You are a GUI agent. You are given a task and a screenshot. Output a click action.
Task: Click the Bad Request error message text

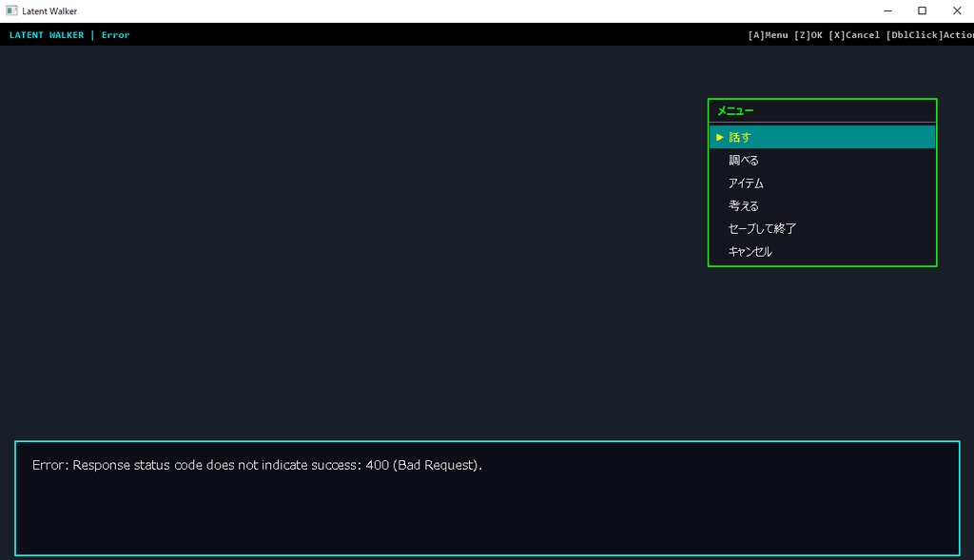[x=257, y=465]
